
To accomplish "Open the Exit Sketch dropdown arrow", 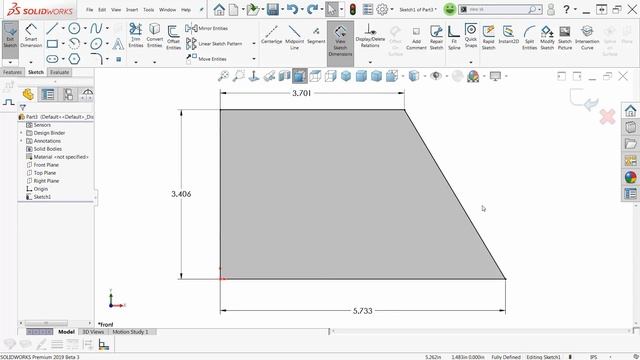I will click(x=10, y=62).
